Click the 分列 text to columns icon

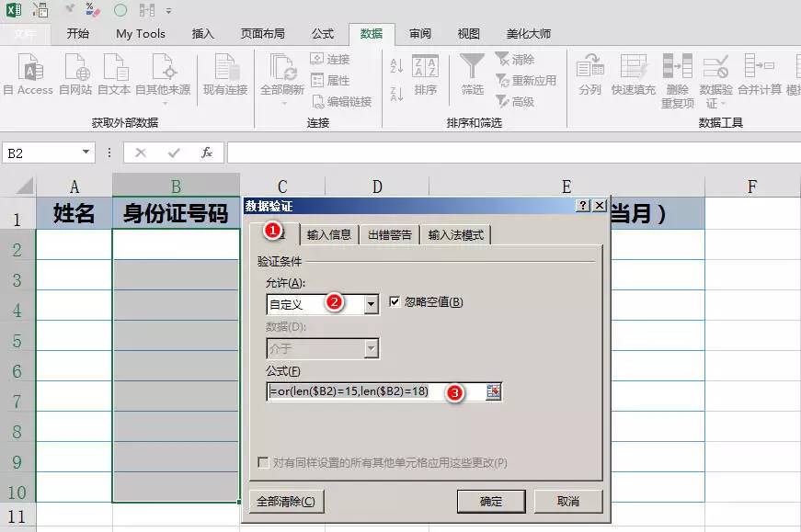(589, 67)
